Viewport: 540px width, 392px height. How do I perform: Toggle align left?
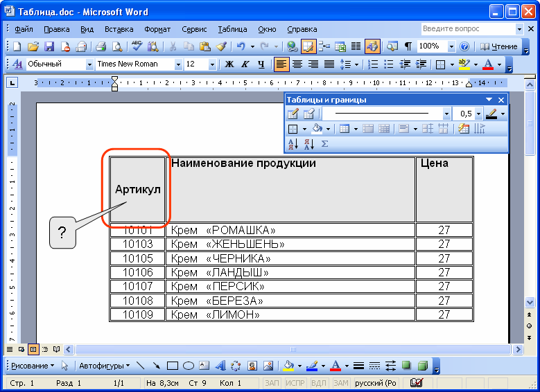coord(281,64)
